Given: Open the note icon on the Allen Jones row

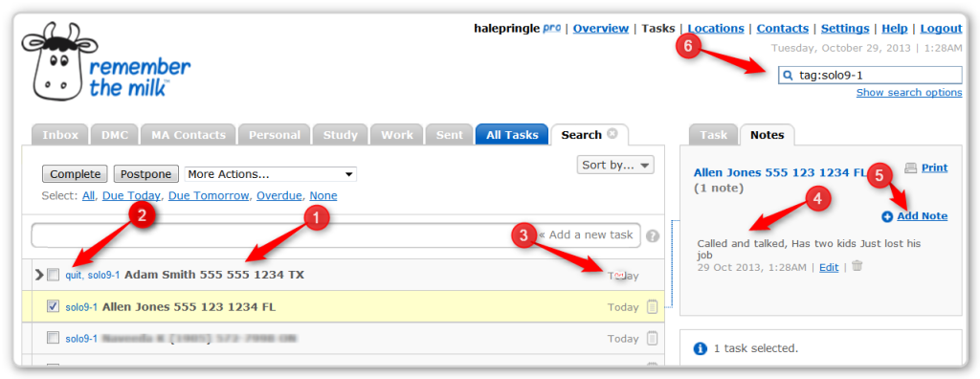Looking at the screenshot, I should [x=652, y=307].
